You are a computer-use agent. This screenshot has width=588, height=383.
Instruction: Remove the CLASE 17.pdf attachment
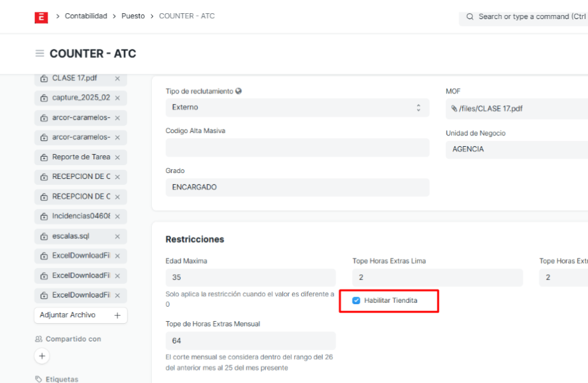click(117, 78)
